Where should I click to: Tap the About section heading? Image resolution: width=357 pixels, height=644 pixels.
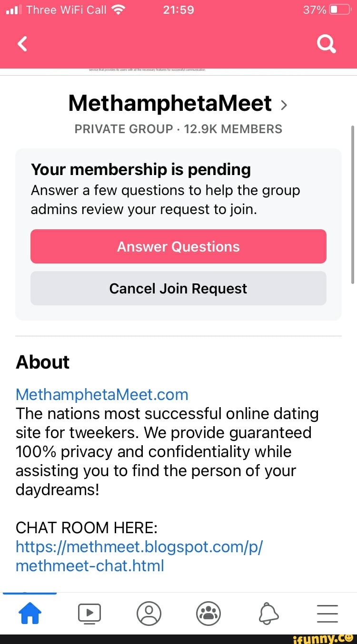[x=42, y=362]
